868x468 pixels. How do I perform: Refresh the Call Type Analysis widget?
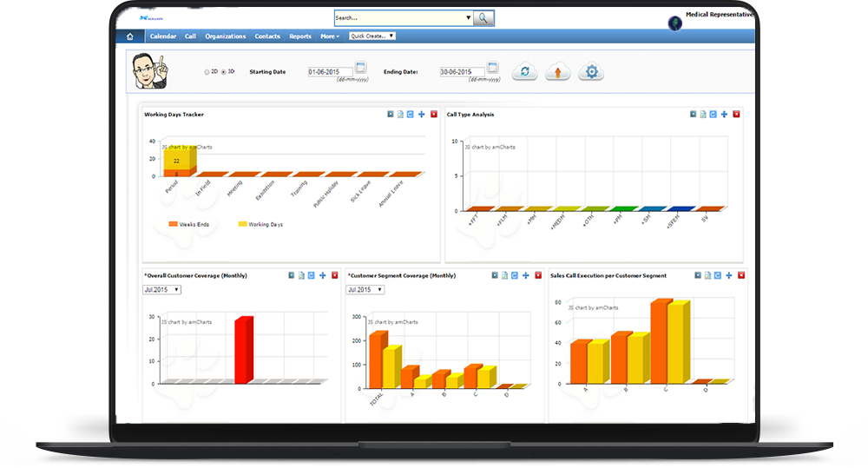[713, 114]
